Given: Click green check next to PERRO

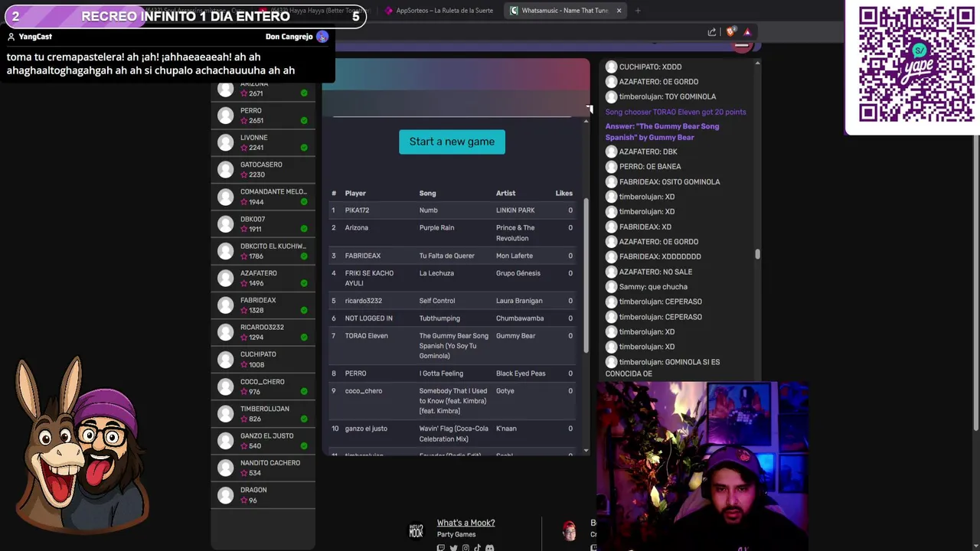Looking at the screenshot, I should [304, 121].
